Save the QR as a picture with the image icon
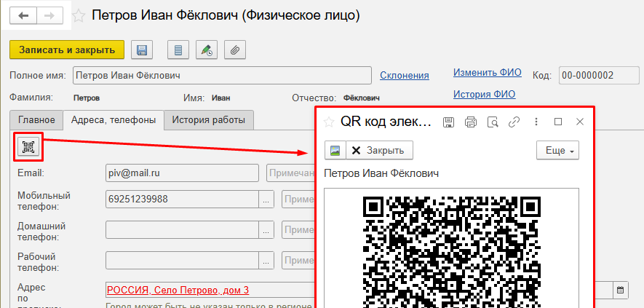This screenshot has width=644, height=308. point(335,150)
